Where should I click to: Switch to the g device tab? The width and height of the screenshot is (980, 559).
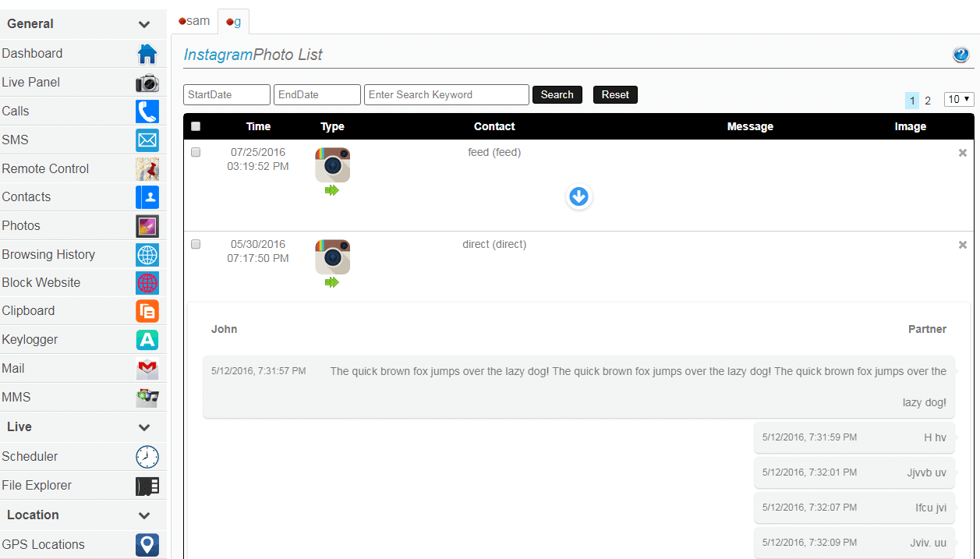click(x=233, y=22)
